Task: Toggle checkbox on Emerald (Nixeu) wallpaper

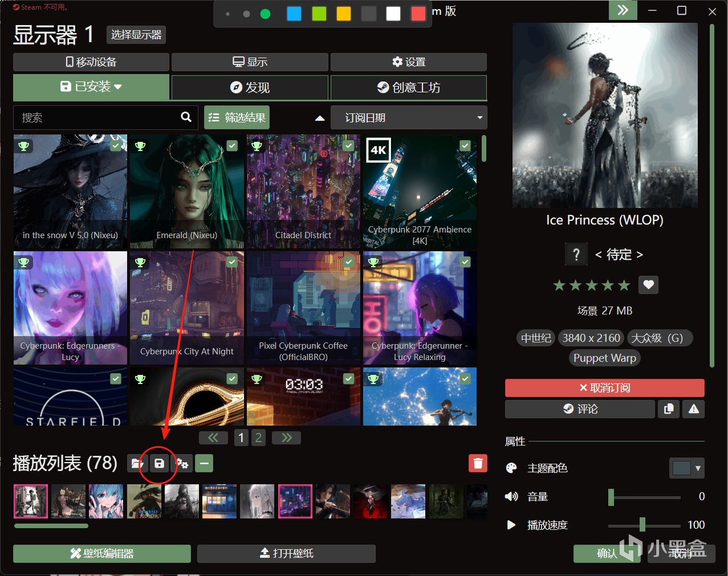Action: [232, 146]
